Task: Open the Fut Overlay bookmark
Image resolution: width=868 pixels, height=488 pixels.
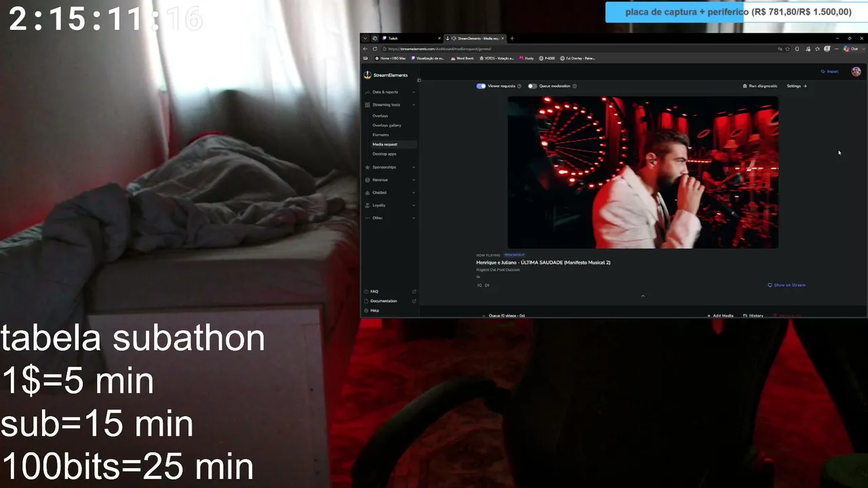Action: click(578, 58)
